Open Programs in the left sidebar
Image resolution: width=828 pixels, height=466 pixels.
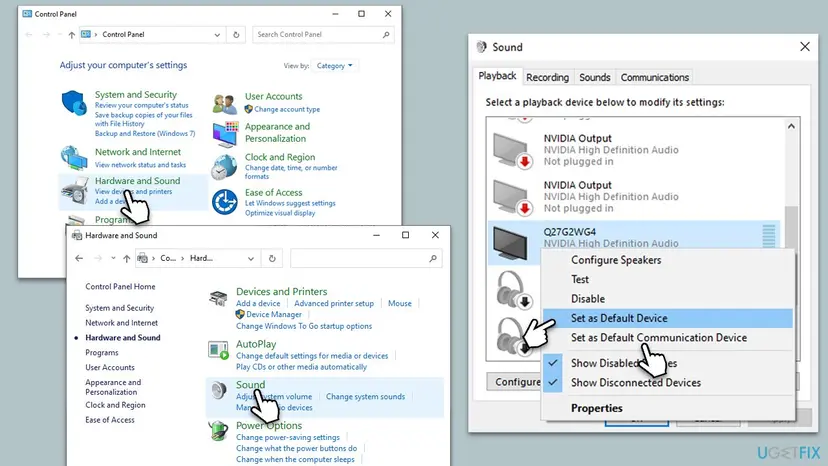coord(102,352)
